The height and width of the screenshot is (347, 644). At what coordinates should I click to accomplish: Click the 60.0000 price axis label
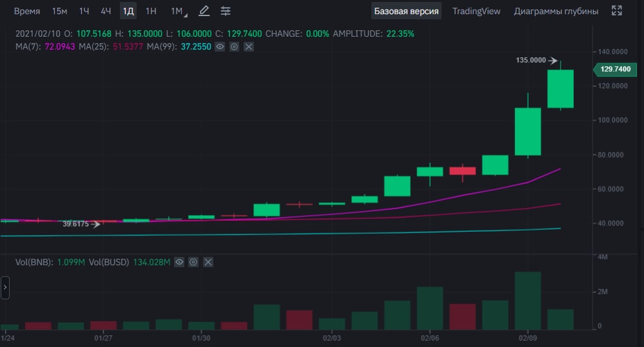click(610, 189)
